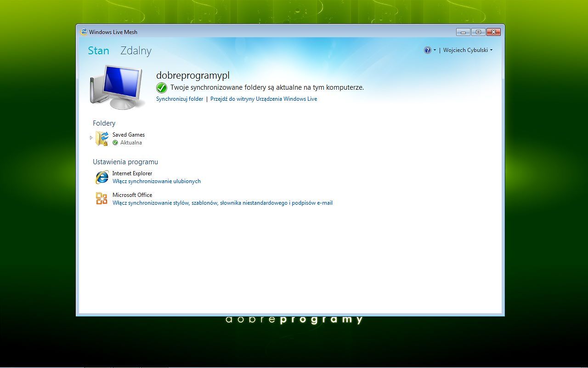The width and height of the screenshot is (588, 368).
Task: Click the blue help question mark icon
Action: point(428,50)
